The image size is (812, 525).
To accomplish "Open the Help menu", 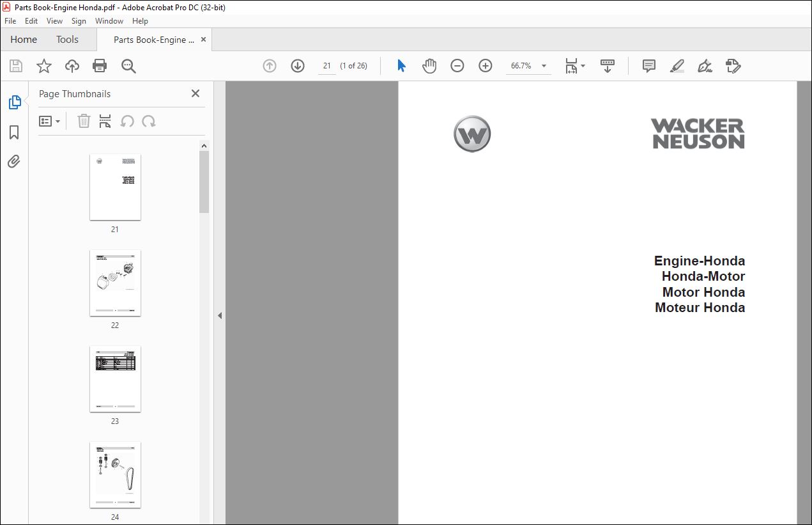I will 140,21.
